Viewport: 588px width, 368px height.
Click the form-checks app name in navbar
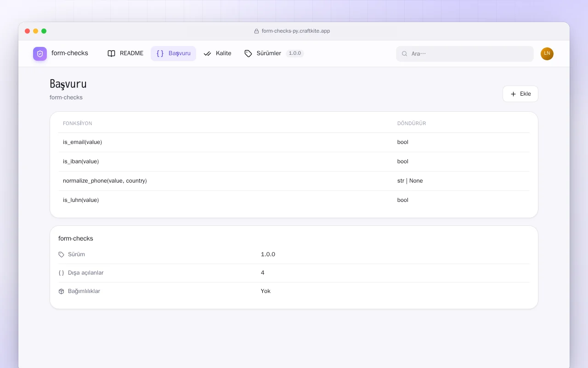(x=70, y=53)
